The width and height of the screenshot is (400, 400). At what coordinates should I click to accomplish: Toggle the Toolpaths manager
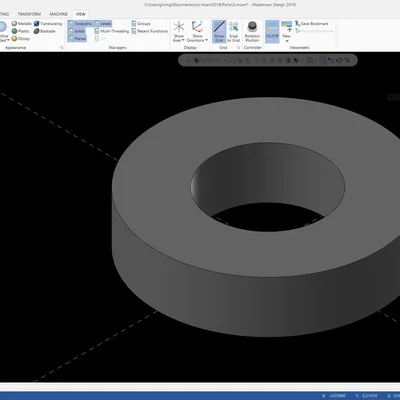[80, 24]
